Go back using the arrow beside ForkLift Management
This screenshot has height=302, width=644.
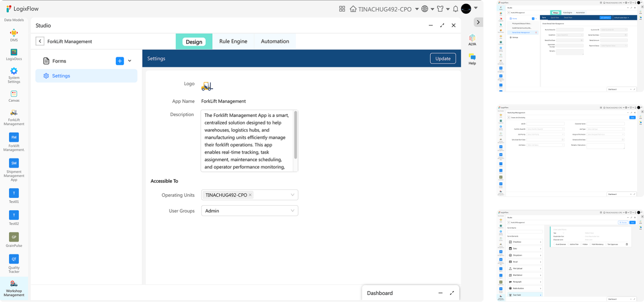40,41
